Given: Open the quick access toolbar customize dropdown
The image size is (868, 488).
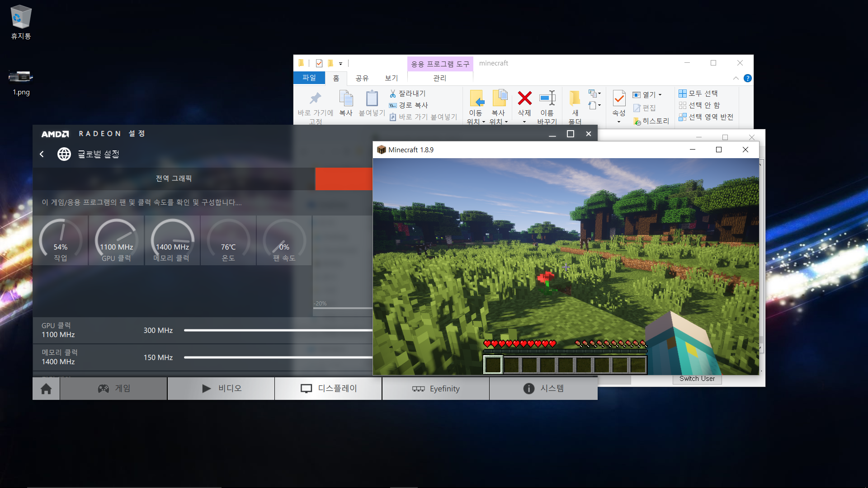Looking at the screenshot, I should tap(341, 64).
